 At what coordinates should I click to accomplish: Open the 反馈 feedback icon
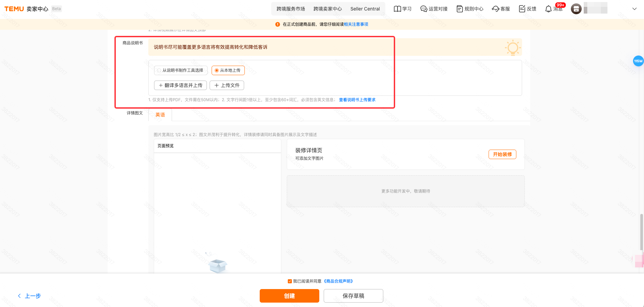[522, 9]
